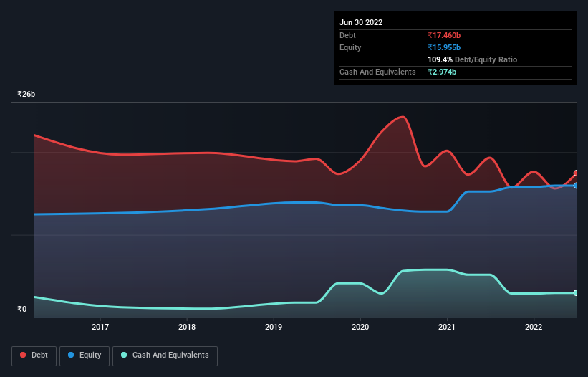Select the red Debt endpoint marker
The image size is (588, 377).
[576, 173]
